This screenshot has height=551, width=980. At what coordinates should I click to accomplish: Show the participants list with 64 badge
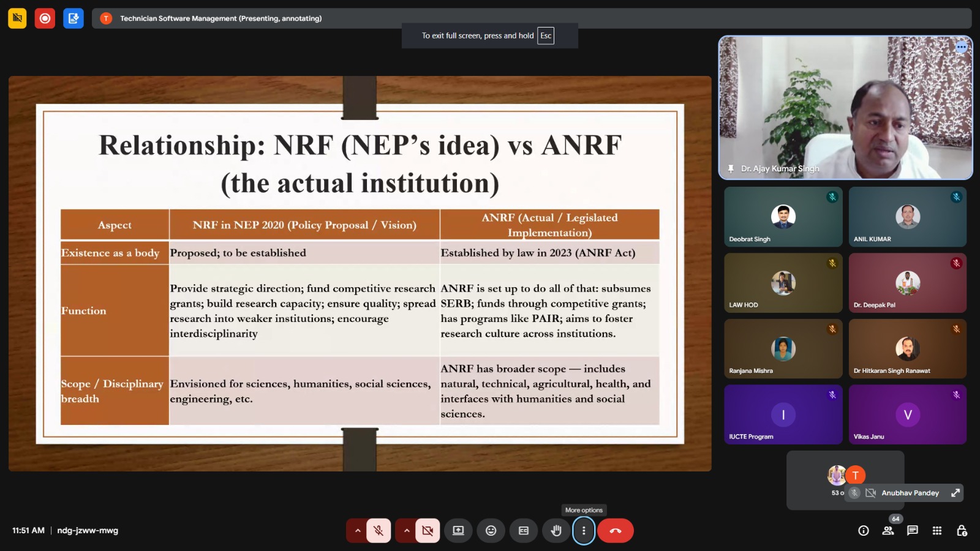888,531
